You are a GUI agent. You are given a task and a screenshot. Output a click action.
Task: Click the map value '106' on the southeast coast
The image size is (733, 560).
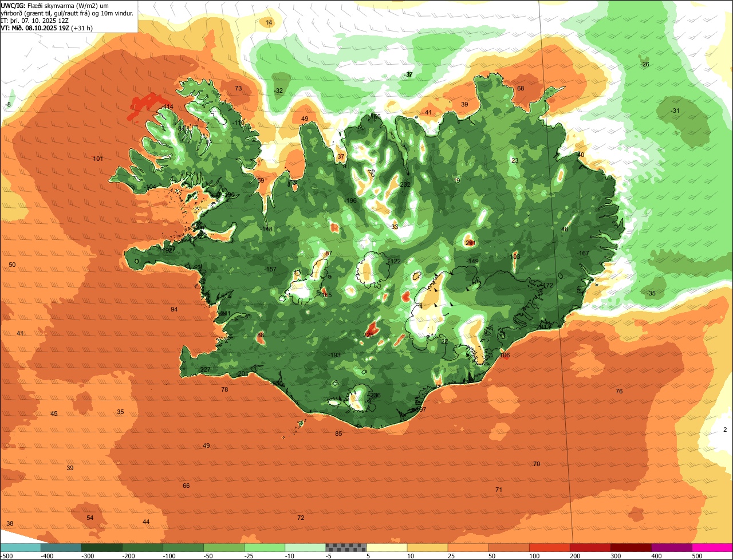point(505,355)
